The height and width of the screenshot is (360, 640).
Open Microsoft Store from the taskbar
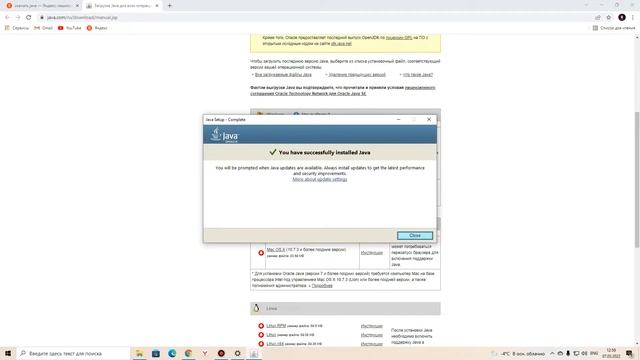[x=156, y=353]
